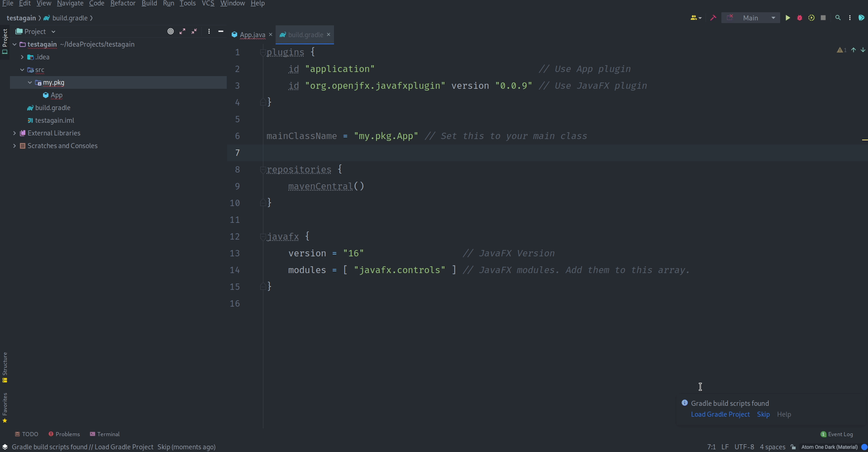The image size is (868, 452).
Task: Click line number 16 in the gutter
Action: (235, 304)
